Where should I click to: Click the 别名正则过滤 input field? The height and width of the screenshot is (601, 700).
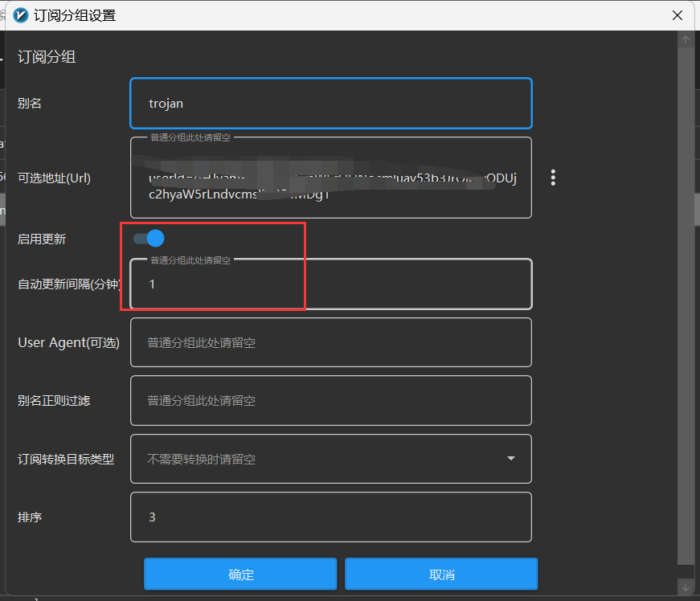pyautogui.click(x=331, y=401)
